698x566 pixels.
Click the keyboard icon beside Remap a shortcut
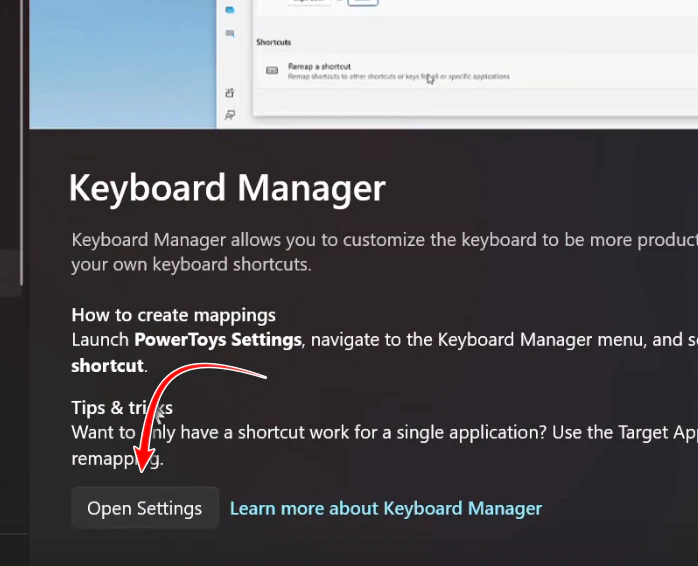pos(272,70)
